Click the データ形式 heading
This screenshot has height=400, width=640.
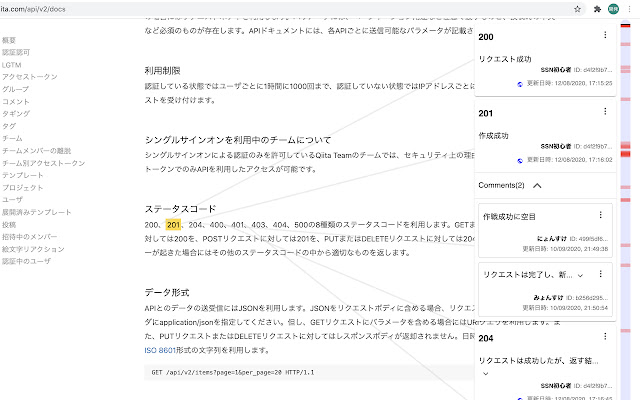167,292
